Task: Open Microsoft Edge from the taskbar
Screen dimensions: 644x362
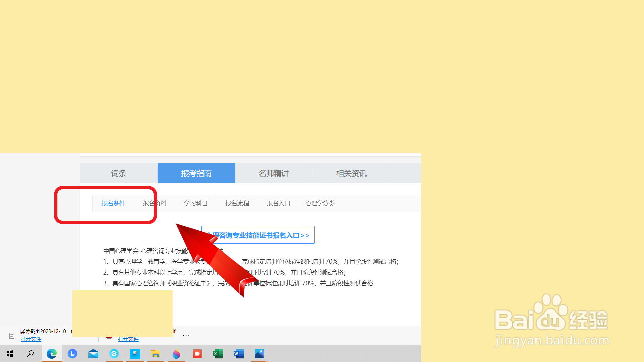Action: (52, 354)
